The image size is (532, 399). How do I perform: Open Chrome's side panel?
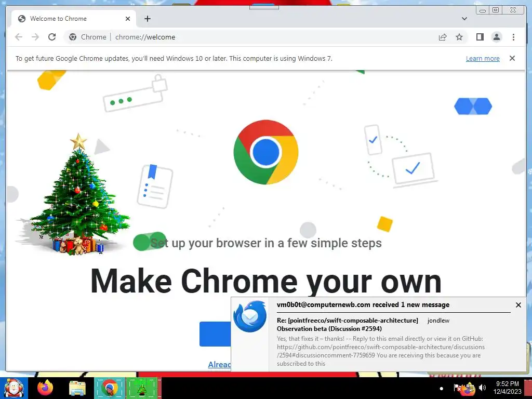480,37
